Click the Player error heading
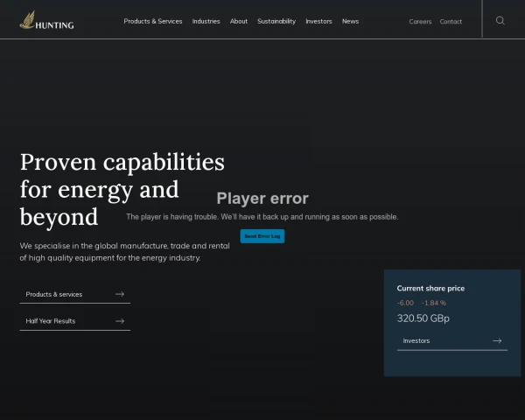Viewport: 525px width, 420px height. click(262, 199)
